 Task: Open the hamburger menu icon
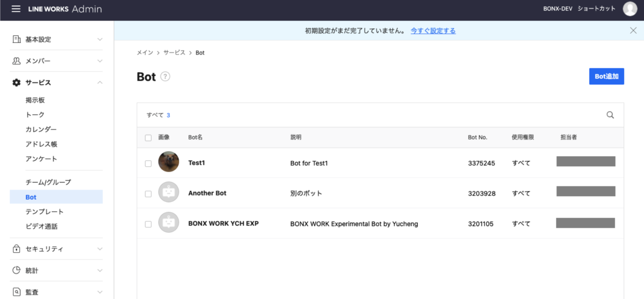point(16,9)
